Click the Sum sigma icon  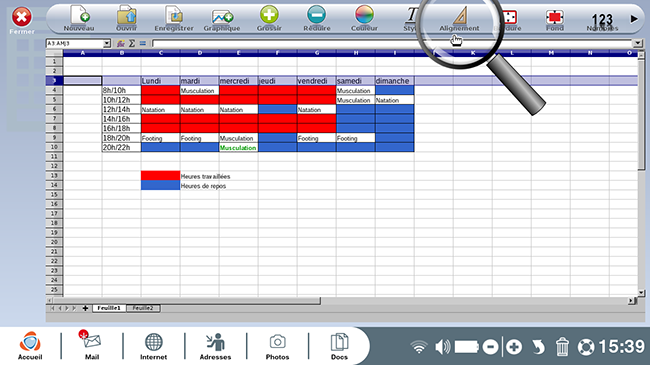point(131,43)
